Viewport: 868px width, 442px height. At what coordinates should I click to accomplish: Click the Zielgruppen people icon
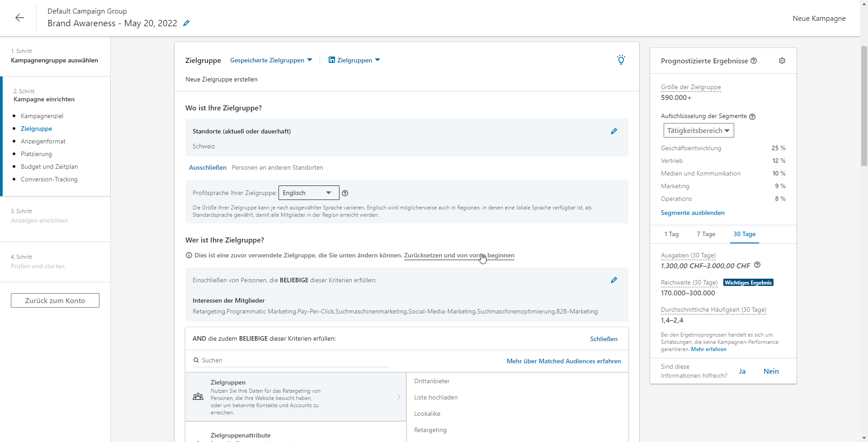[198, 397]
